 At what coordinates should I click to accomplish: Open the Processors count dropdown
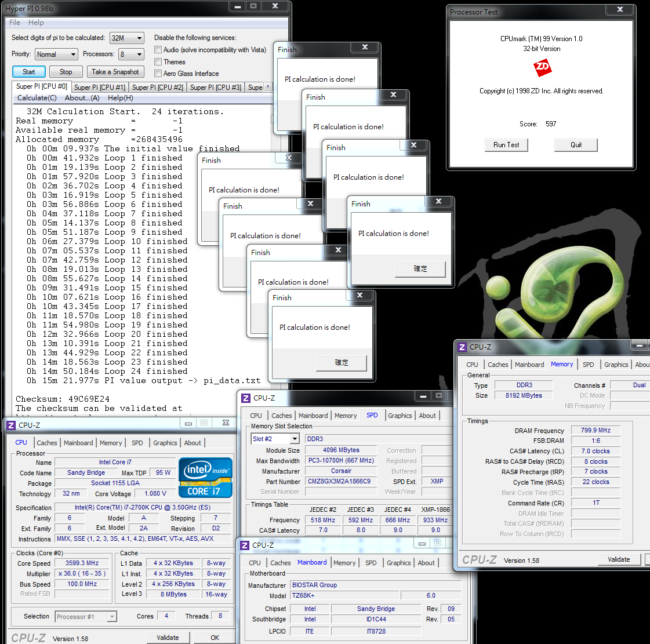[131, 54]
